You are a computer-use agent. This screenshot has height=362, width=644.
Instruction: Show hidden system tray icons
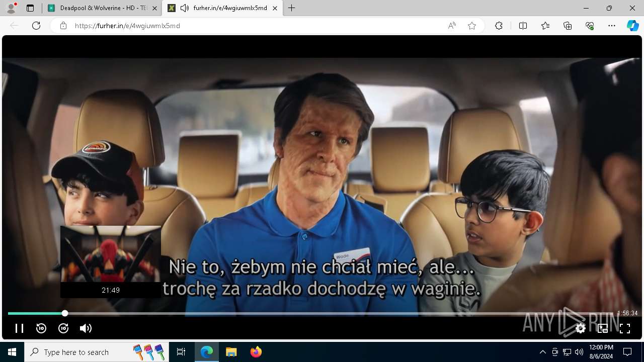coord(542,352)
